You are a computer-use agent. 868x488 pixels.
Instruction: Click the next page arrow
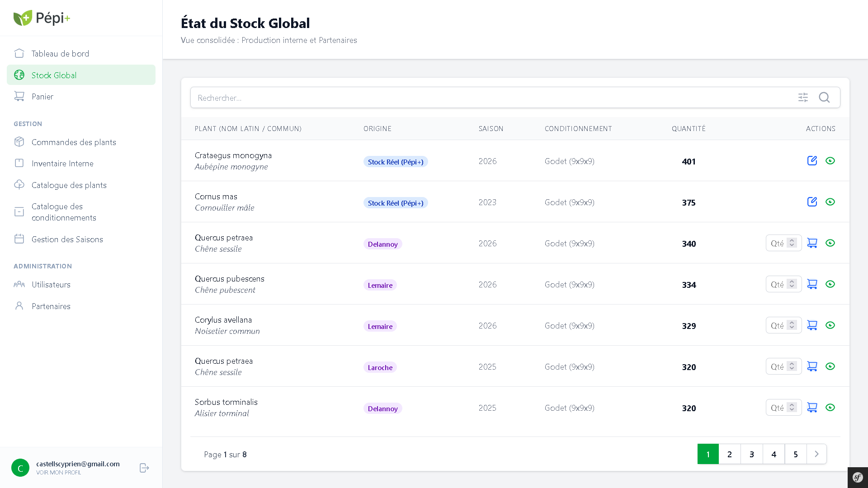816,454
